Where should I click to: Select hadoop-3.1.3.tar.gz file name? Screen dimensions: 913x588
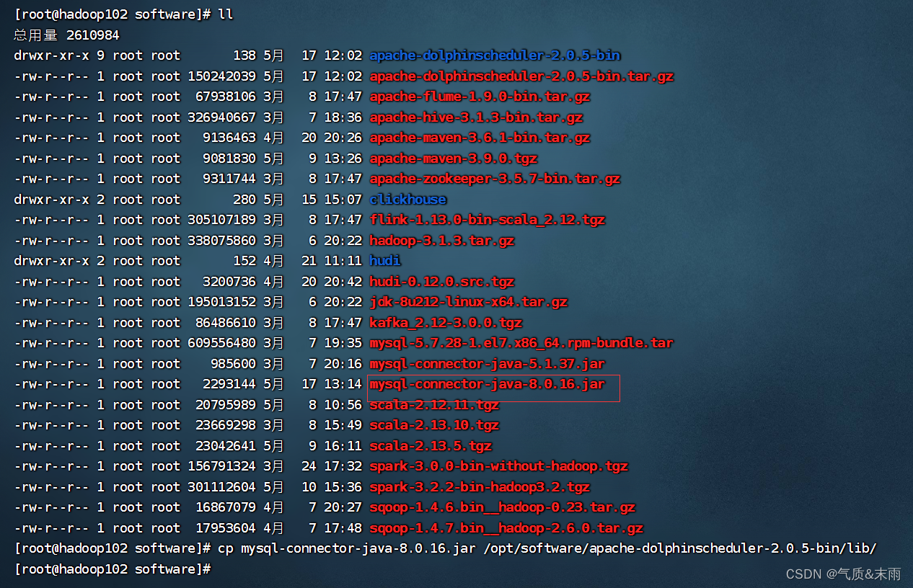(442, 241)
